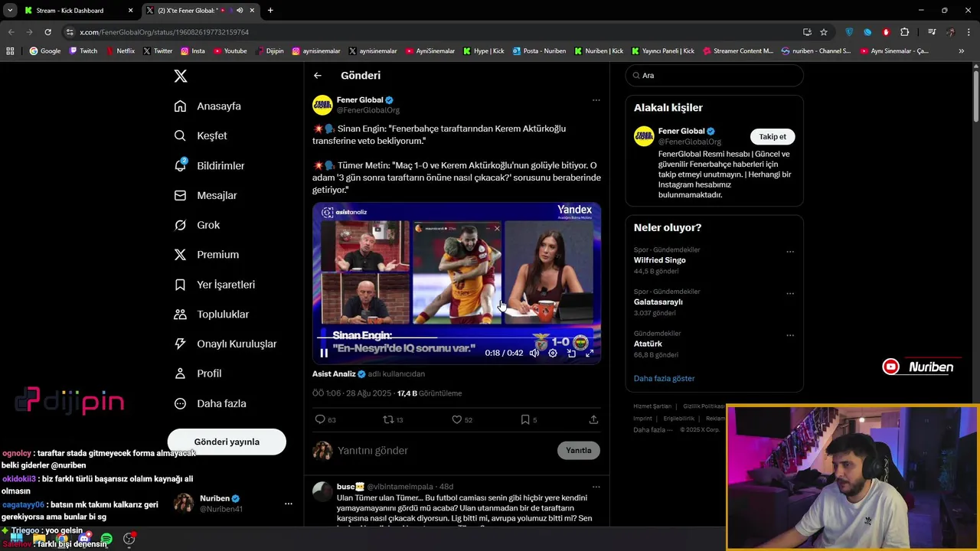The height and width of the screenshot is (551, 980).
Task: Open Galatasaraylı trending topic
Action: (x=658, y=302)
